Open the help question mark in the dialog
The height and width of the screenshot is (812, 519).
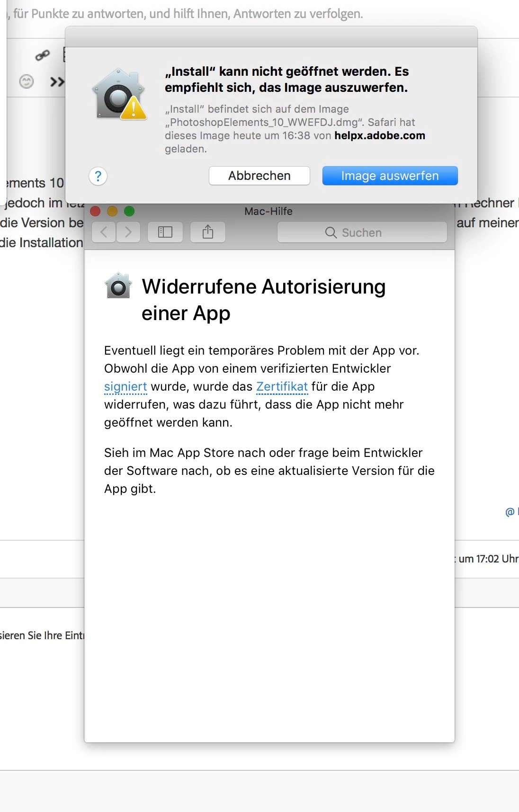pos(98,176)
